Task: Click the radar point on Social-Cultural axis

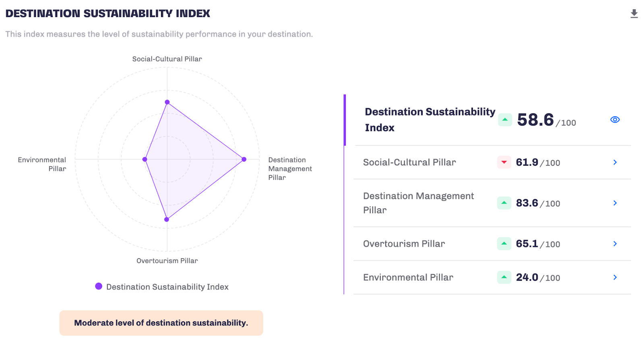Action: (167, 102)
